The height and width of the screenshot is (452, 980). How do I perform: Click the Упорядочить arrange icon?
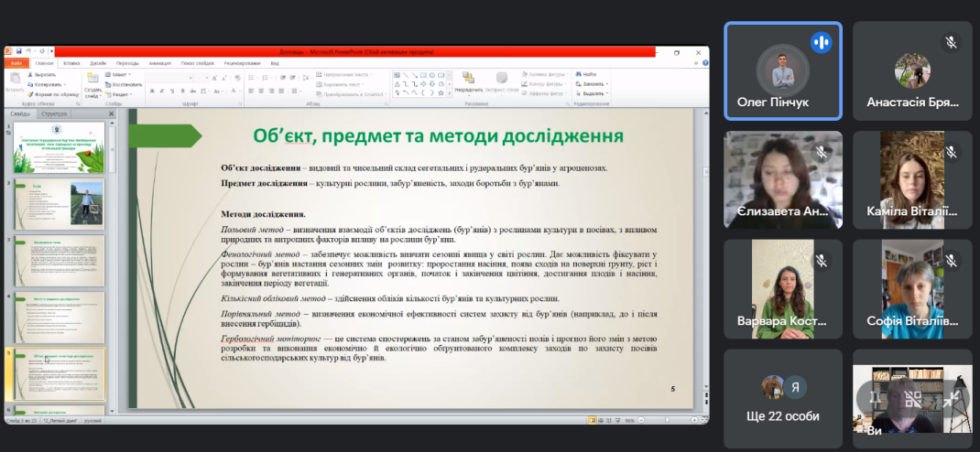pyautogui.click(x=468, y=80)
